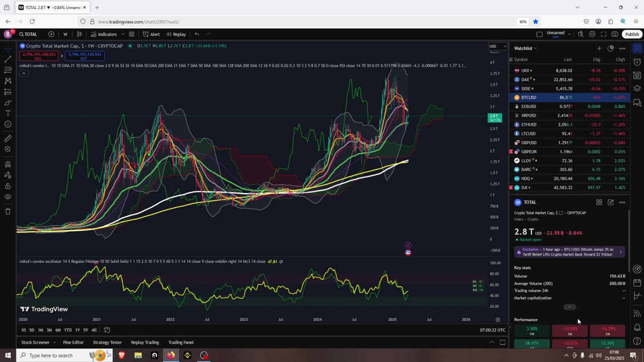
Task: Open go to date calendar icon
Action: 107,330
